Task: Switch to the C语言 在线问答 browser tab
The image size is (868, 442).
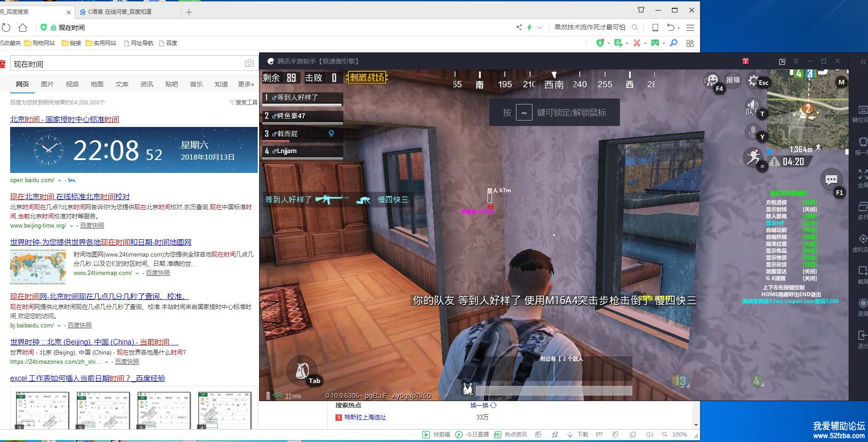Action: [120, 11]
